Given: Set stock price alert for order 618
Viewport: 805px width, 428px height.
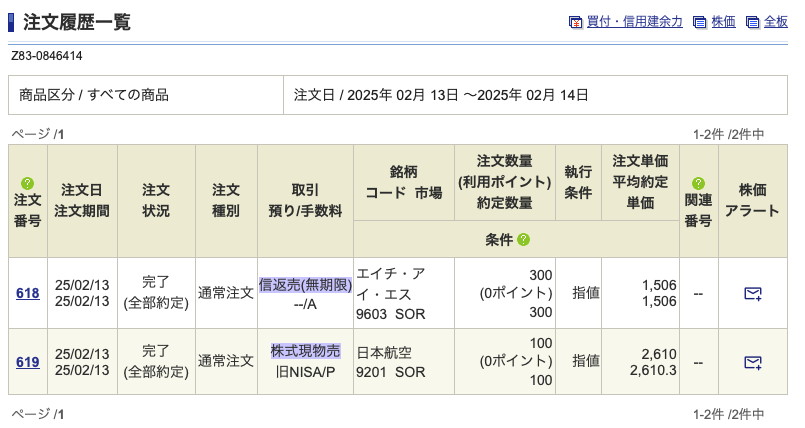Looking at the screenshot, I should pos(753,293).
